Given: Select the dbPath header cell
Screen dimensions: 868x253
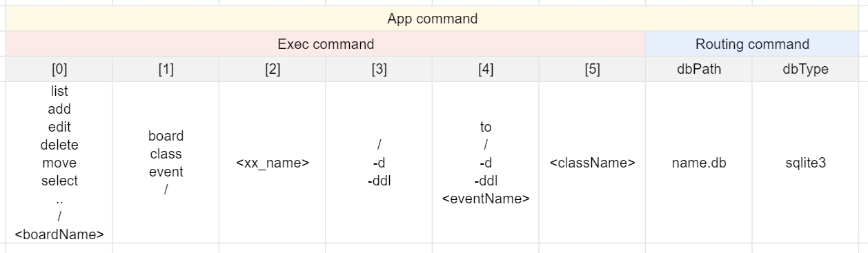Looking at the screenshot, I should [x=699, y=70].
